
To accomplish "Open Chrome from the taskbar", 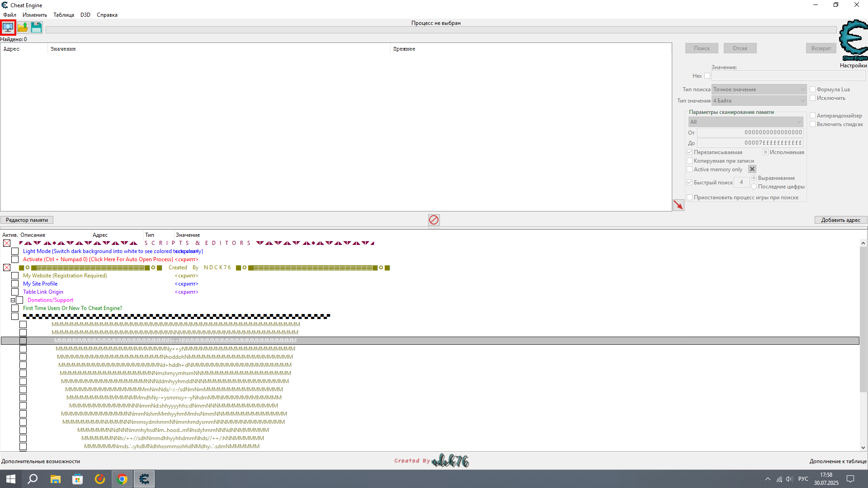I will (x=122, y=479).
